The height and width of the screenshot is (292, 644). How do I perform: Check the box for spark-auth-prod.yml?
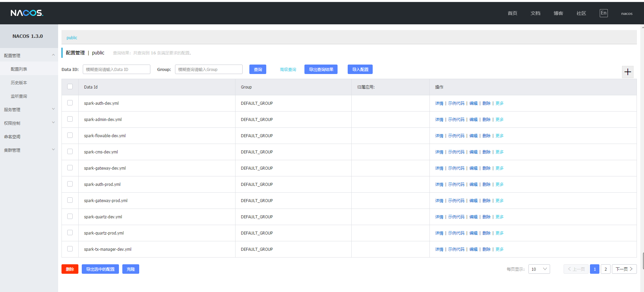click(70, 184)
